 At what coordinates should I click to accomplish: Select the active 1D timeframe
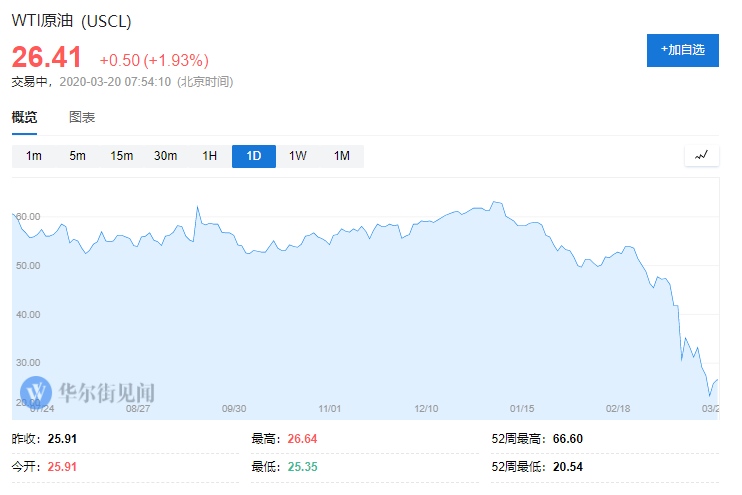(254, 156)
